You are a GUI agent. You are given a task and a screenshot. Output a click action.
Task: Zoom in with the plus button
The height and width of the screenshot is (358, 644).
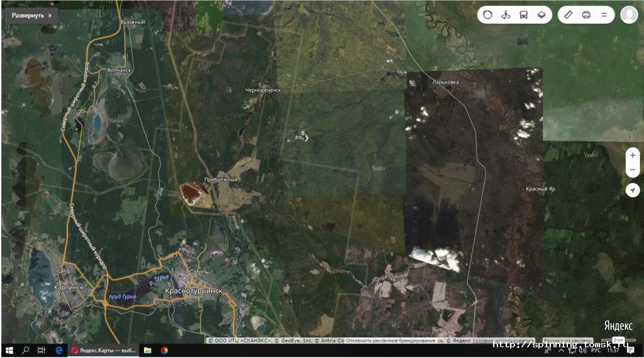(x=633, y=156)
